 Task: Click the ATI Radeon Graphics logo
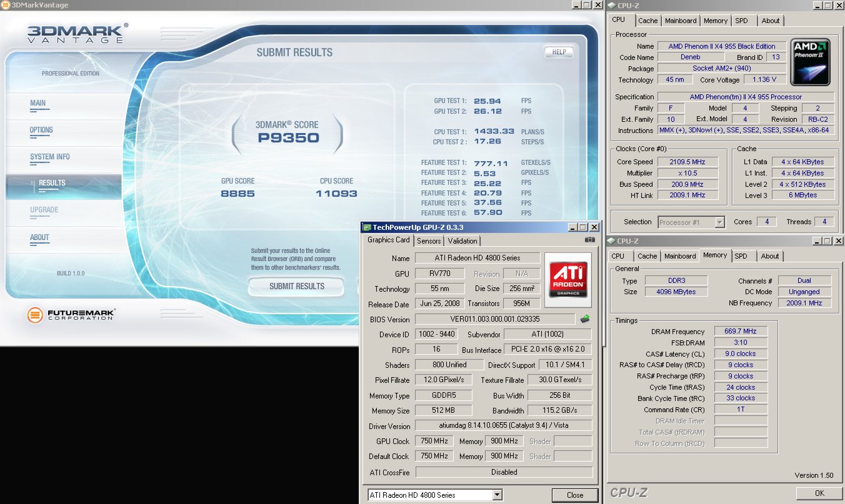567,280
